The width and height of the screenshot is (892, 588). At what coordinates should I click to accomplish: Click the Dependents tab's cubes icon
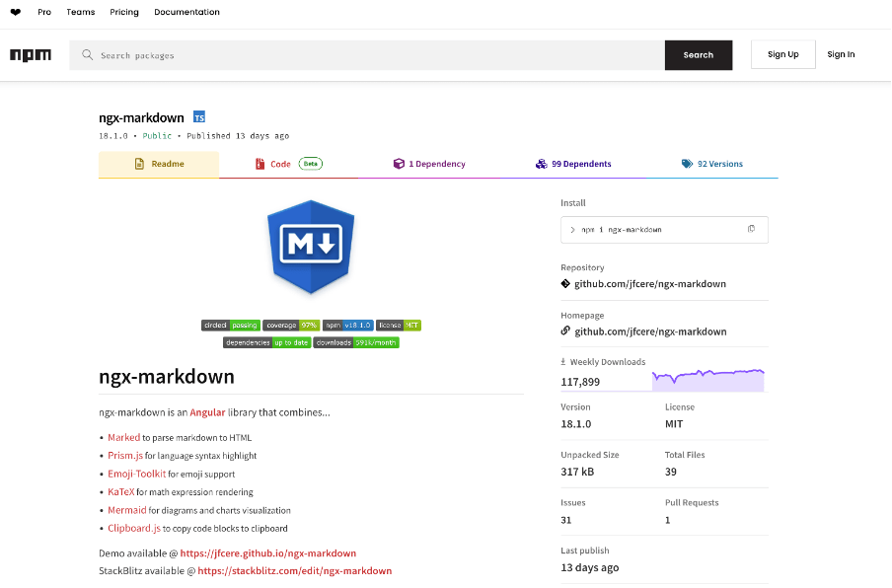[541, 164]
